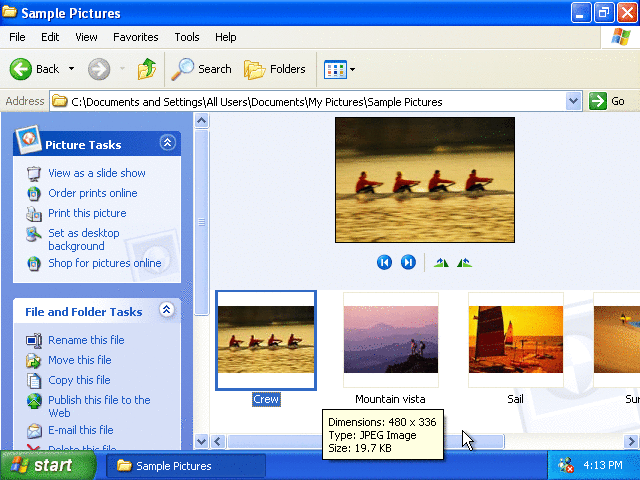This screenshot has width=640, height=480.
Task: Toggle the Folders pane button
Action: coord(275,69)
